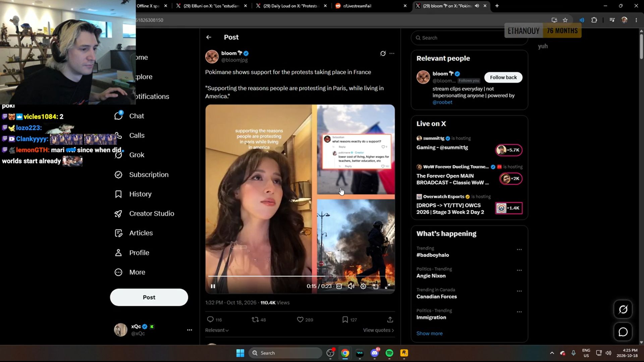Image resolution: width=644 pixels, height=362 pixels.
Task: Click the X search field
Action: click(x=469, y=38)
